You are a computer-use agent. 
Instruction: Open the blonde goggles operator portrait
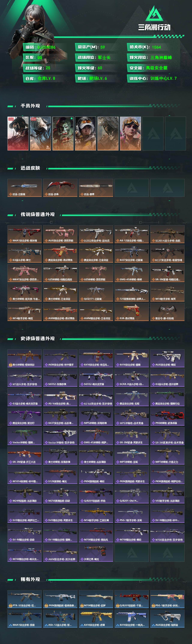[130, 134]
